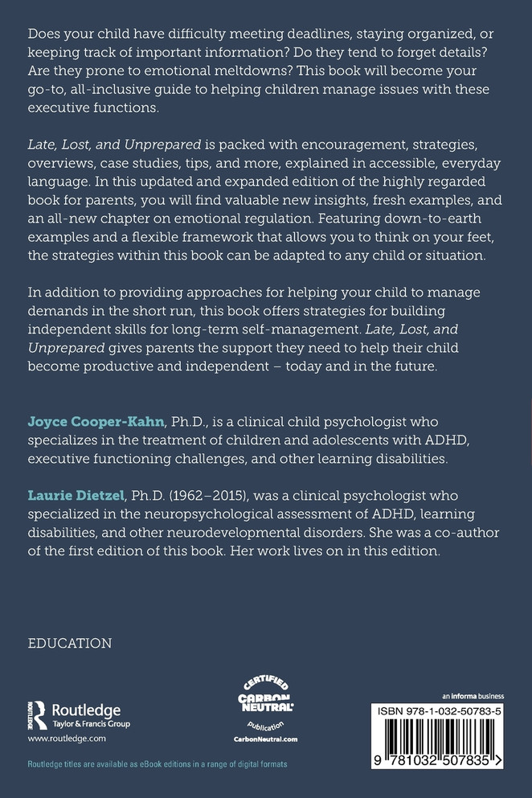
Task: Click the phrase 'executive functions' in intro
Action: pyautogui.click(x=92, y=108)
